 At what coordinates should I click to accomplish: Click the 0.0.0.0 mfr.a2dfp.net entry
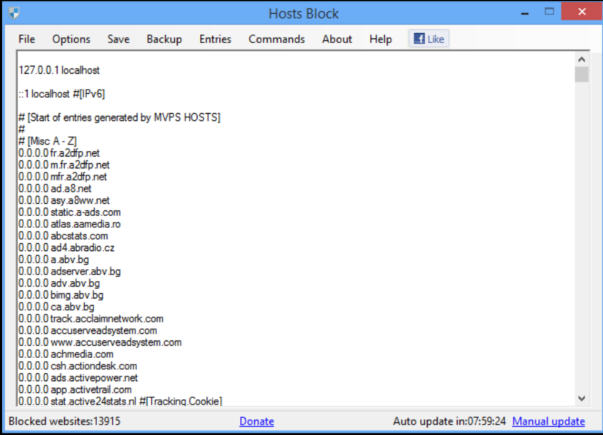(x=63, y=177)
